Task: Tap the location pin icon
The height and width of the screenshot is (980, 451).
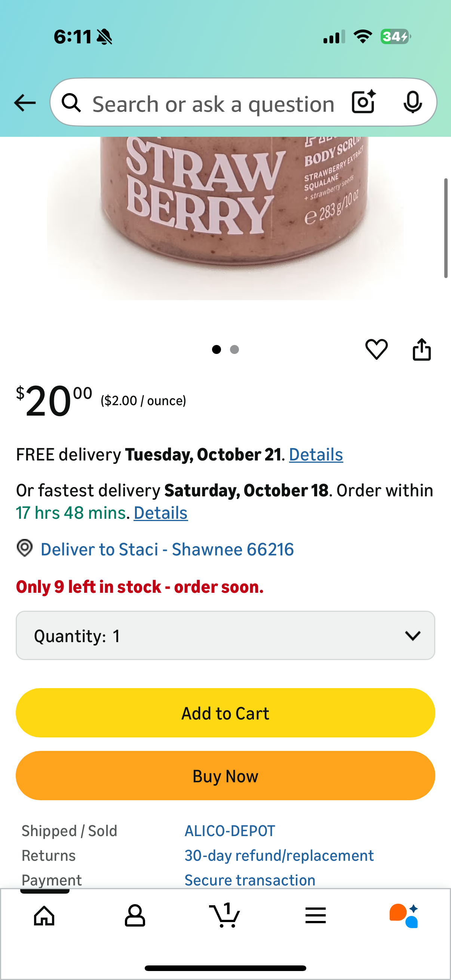Action: coord(25,548)
